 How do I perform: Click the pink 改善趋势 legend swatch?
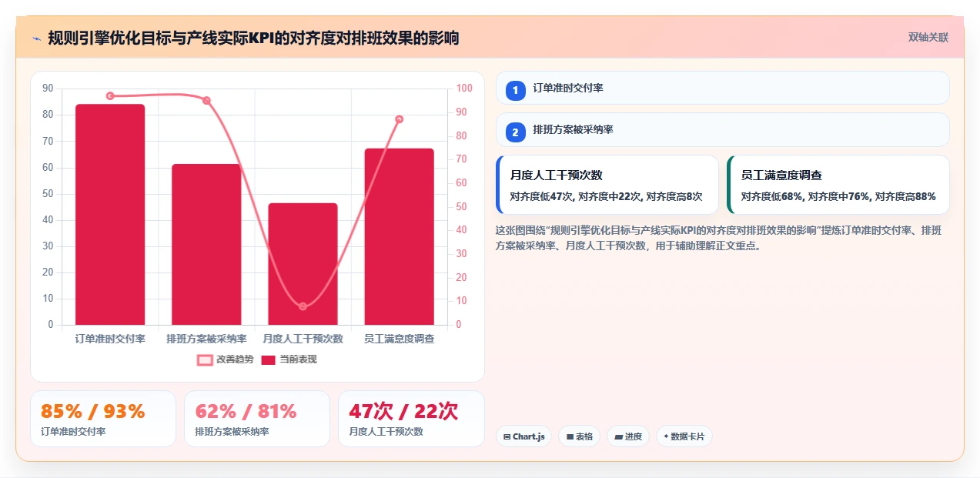205,360
